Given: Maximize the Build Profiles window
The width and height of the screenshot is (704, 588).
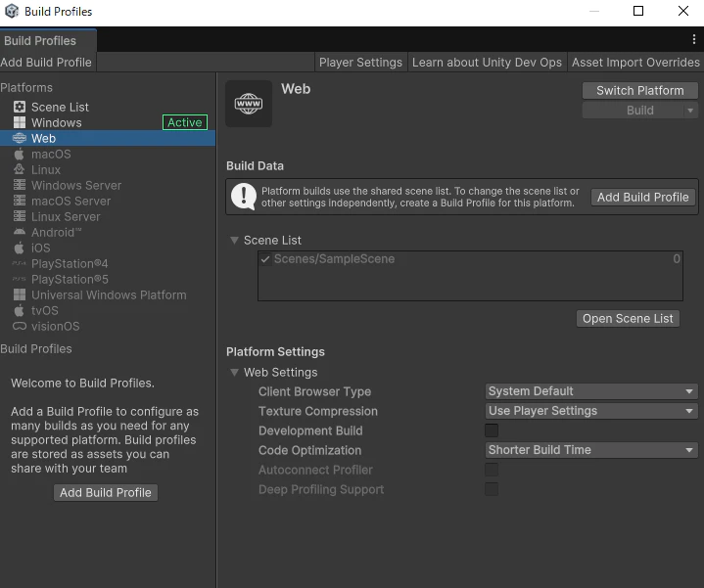Looking at the screenshot, I should [638, 11].
